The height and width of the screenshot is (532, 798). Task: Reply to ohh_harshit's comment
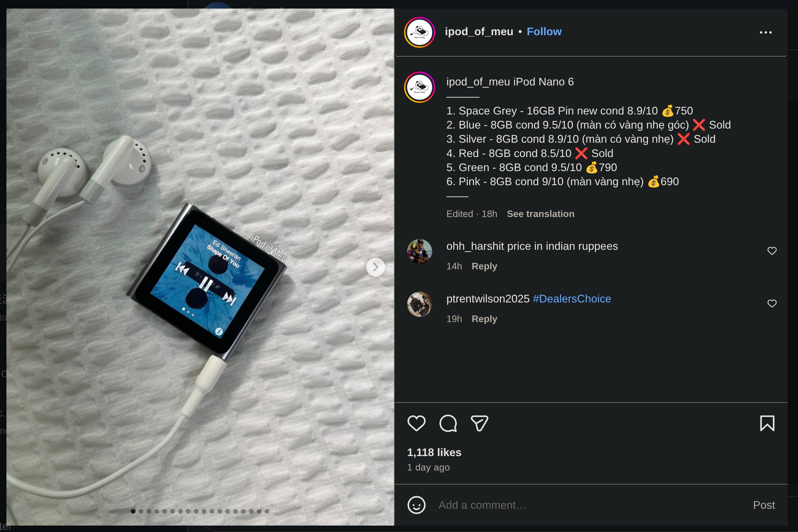click(x=484, y=266)
